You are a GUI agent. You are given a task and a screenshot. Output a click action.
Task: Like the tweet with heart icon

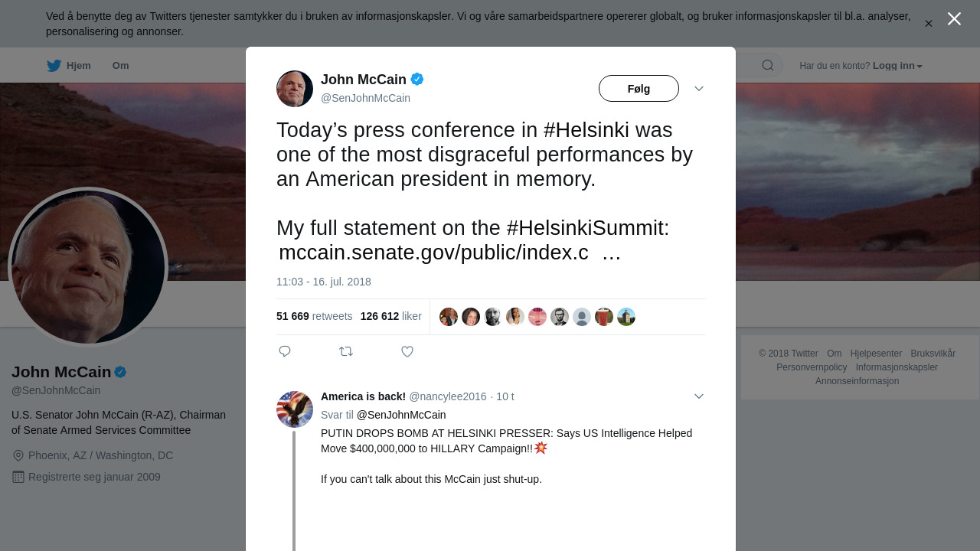click(x=407, y=351)
